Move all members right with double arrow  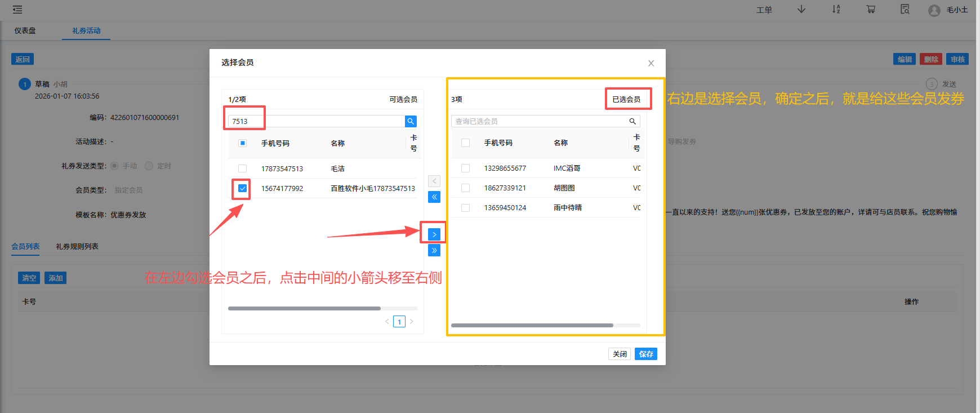434,250
